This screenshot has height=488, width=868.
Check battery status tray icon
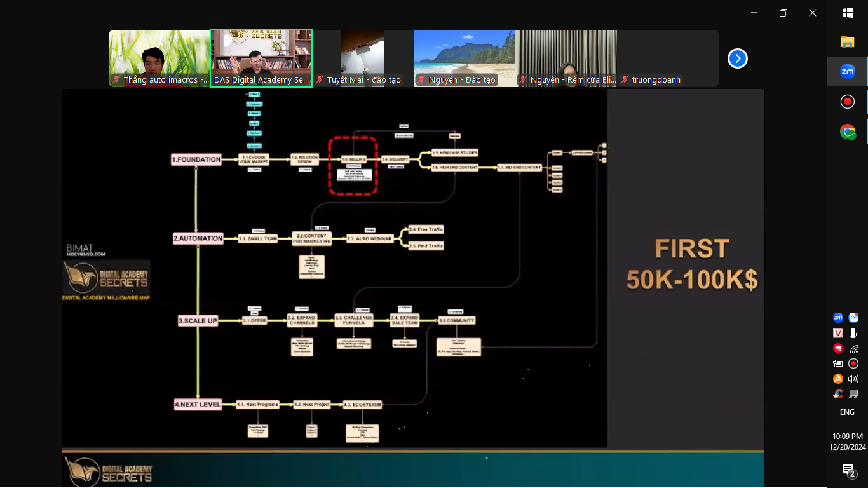[838, 363]
